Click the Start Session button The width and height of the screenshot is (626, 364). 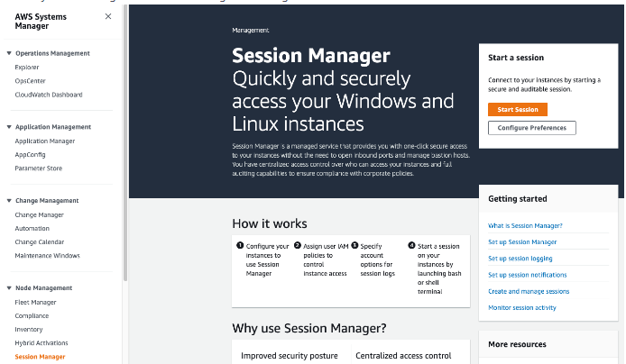517,109
